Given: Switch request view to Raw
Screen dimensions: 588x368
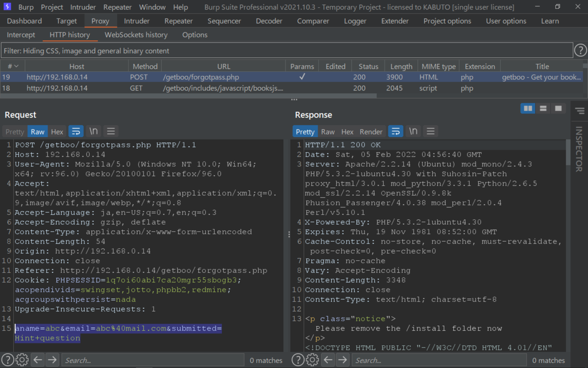Looking at the screenshot, I should click(x=37, y=131).
